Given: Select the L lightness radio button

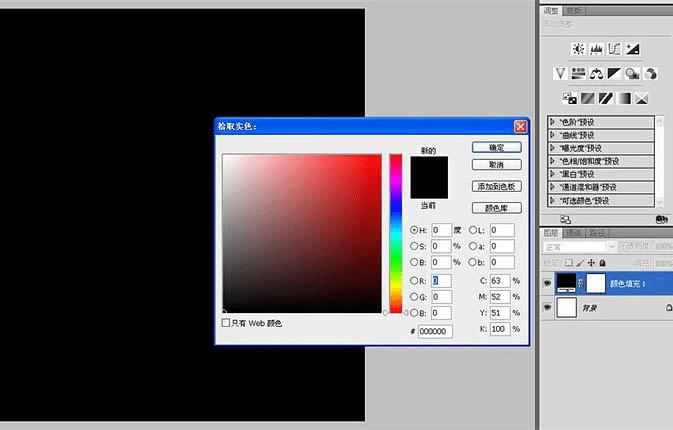Looking at the screenshot, I should 473,230.
